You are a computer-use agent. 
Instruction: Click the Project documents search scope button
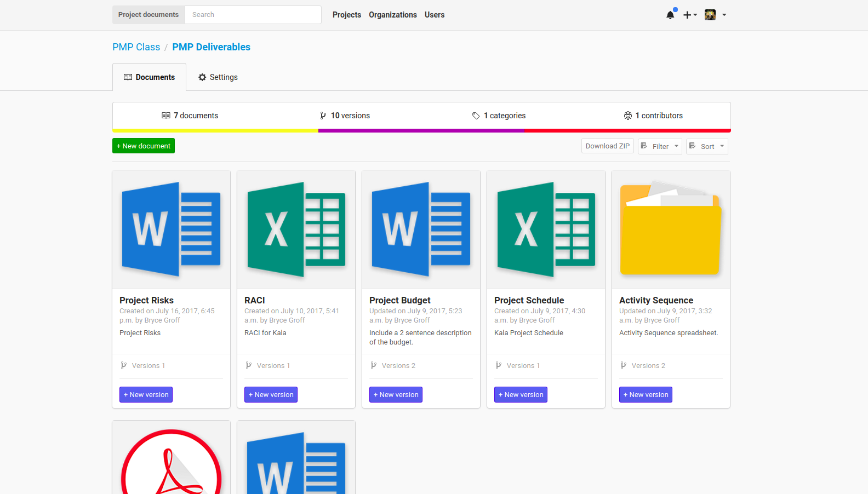pyautogui.click(x=149, y=15)
